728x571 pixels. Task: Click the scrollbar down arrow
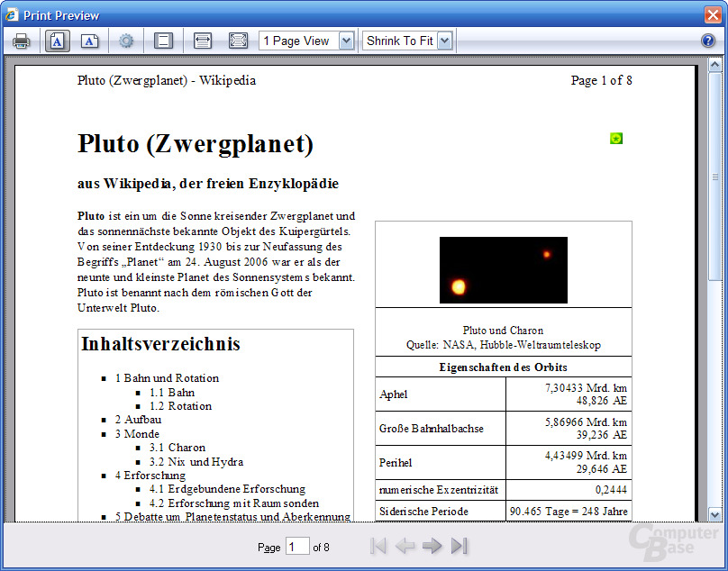[714, 514]
